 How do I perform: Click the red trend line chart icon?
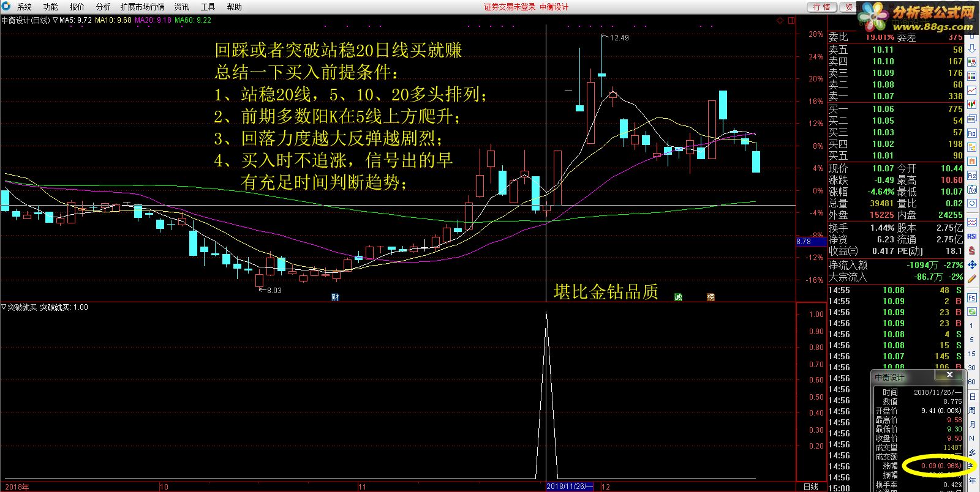972,90
